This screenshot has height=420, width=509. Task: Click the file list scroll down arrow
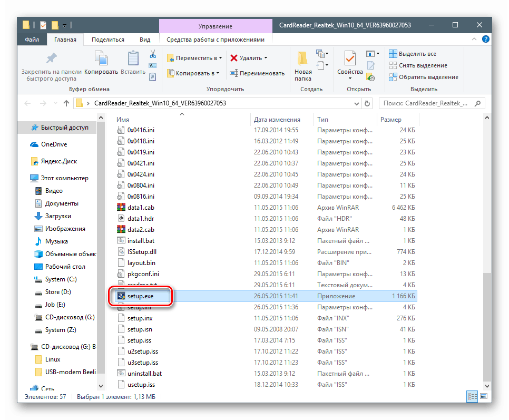[487, 386]
